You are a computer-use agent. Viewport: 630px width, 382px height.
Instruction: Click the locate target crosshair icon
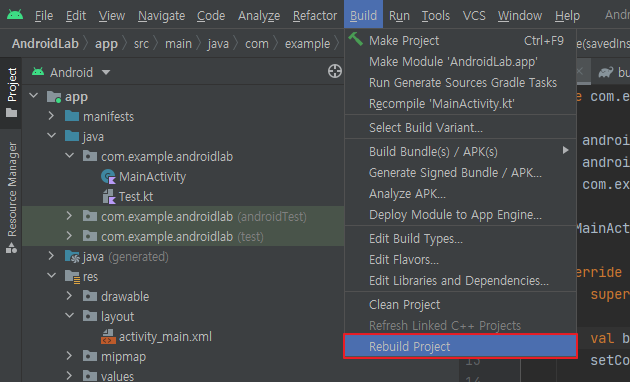coord(335,71)
